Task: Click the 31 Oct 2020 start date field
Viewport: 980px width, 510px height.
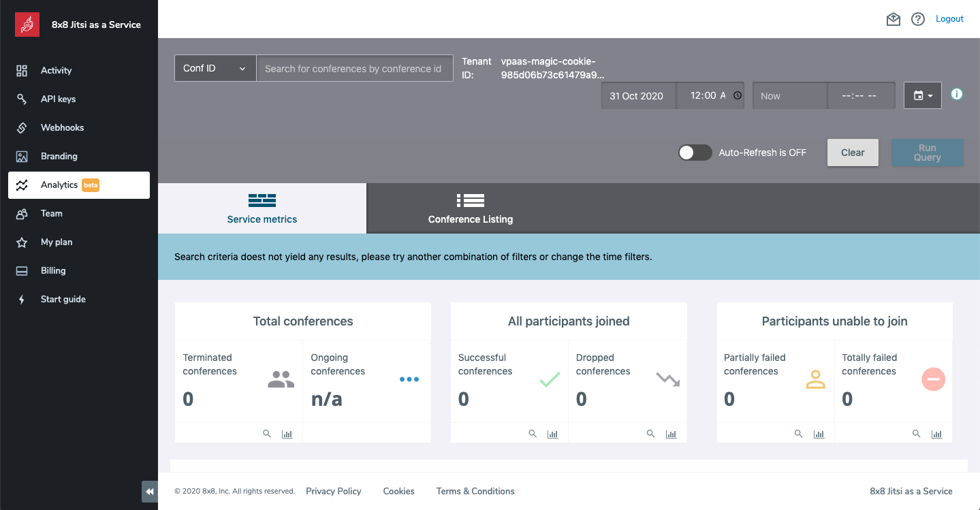Action: 638,96
